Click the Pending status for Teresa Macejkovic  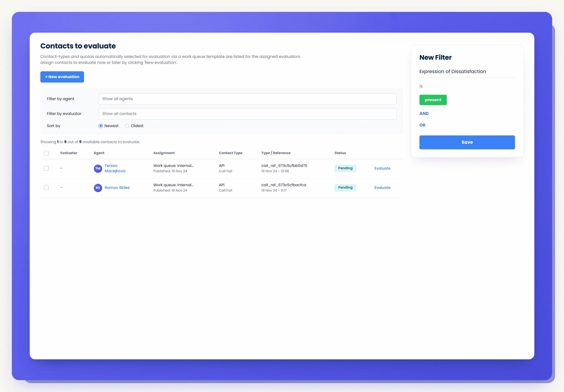click(345, 168)
